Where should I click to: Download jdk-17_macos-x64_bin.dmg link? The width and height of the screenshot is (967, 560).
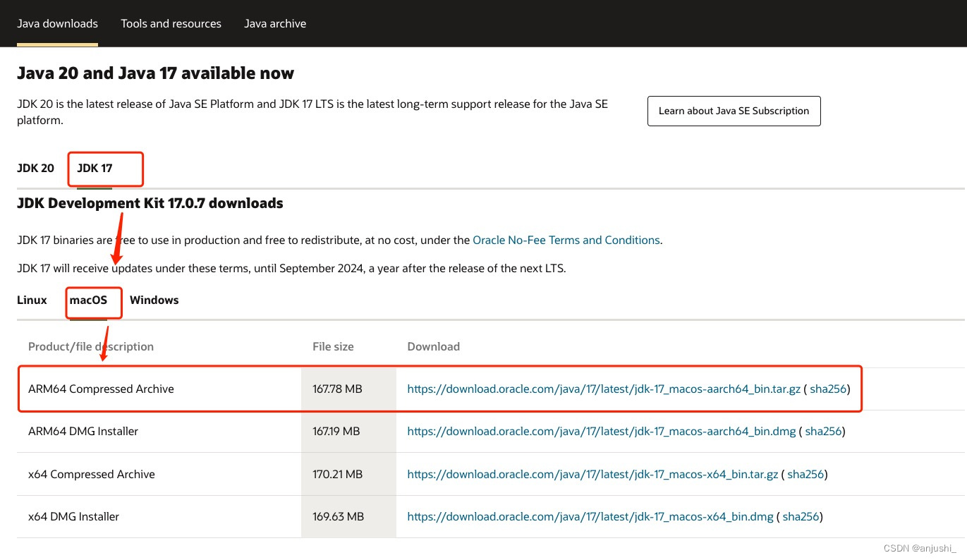(x=590, y=516)
